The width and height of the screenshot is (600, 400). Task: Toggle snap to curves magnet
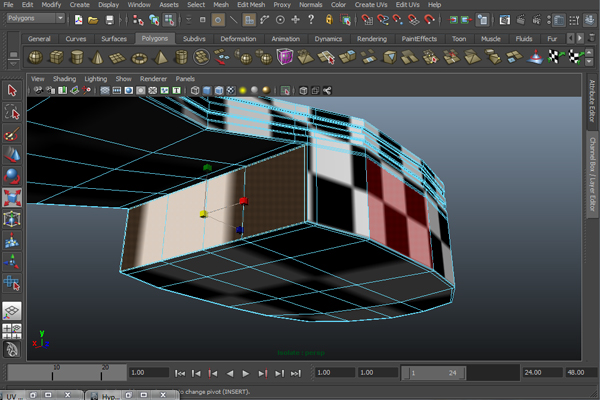(x=382, y=19)
